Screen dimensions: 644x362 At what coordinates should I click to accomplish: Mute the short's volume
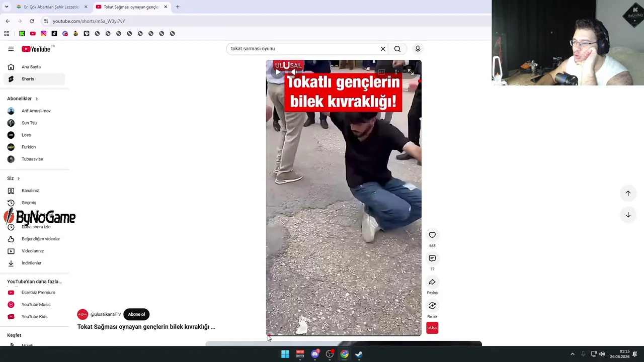[295, 72]
